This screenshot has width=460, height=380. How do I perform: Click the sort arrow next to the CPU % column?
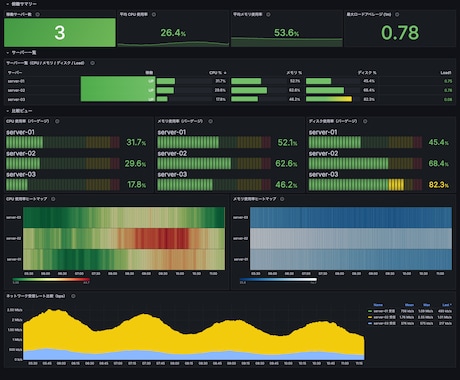[225, 73]
